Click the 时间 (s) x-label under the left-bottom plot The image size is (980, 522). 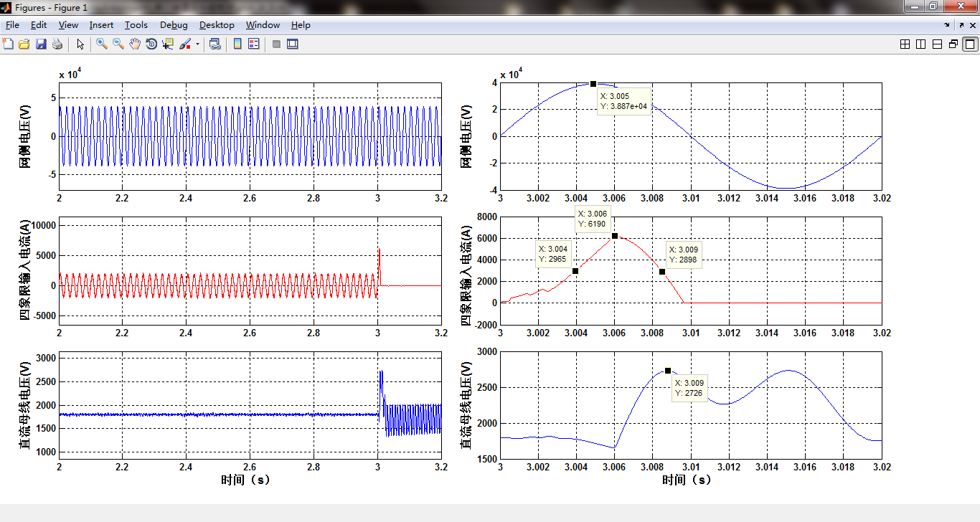click(x=246, y=480)
